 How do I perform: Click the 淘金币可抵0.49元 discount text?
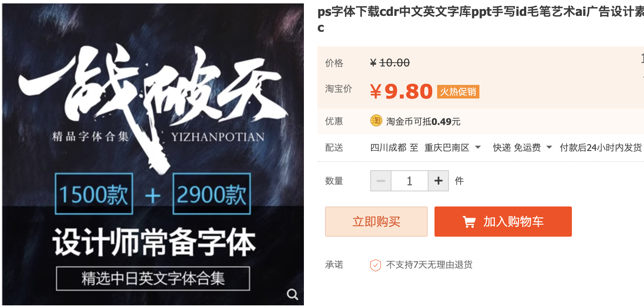pos(423,122)
